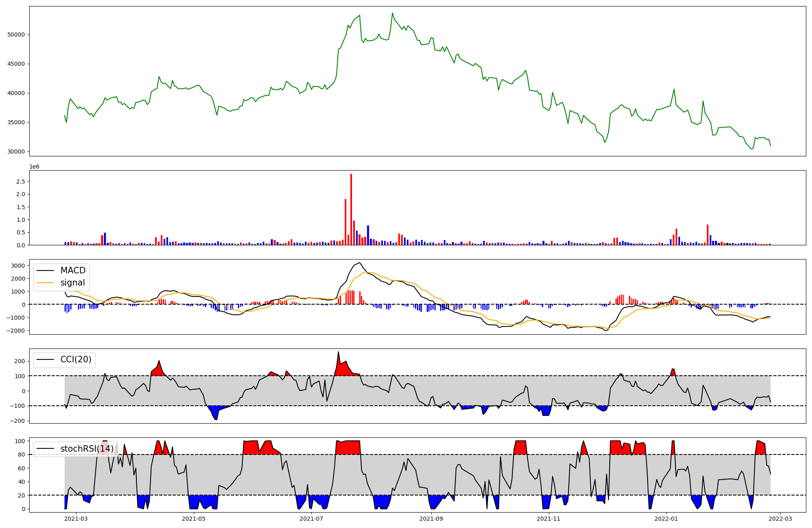Click the 2022-03 date tick label

(780, 519)
